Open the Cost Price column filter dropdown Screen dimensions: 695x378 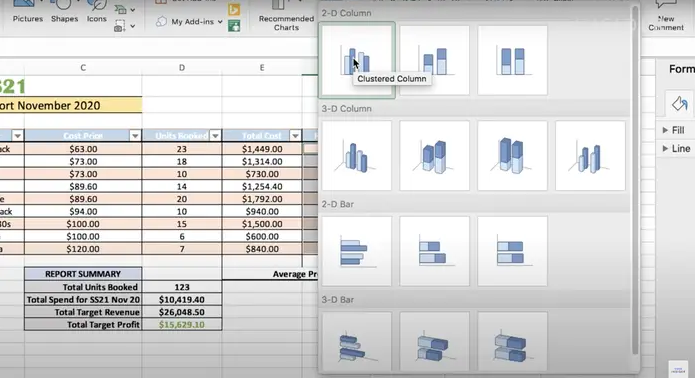click(135, 136)
